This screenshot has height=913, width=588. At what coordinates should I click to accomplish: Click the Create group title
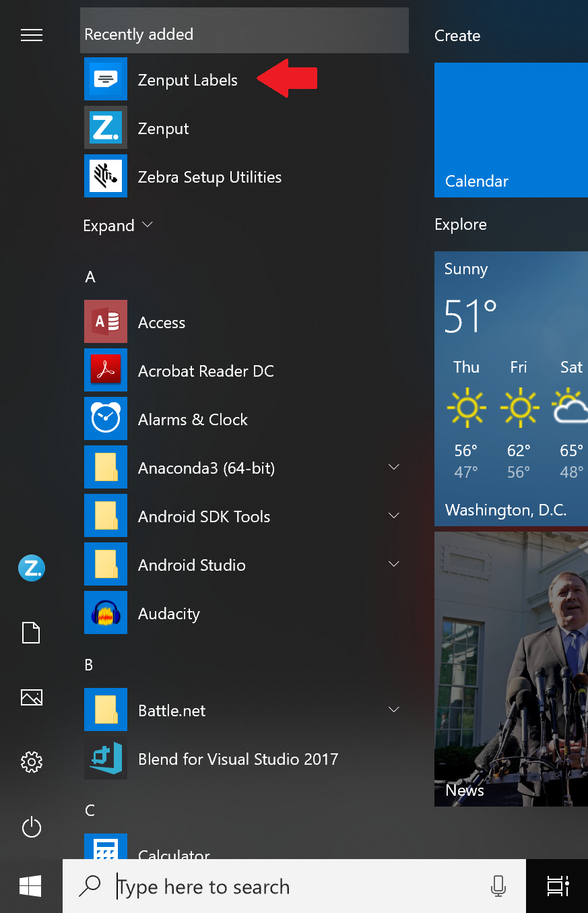pos(457,36)
